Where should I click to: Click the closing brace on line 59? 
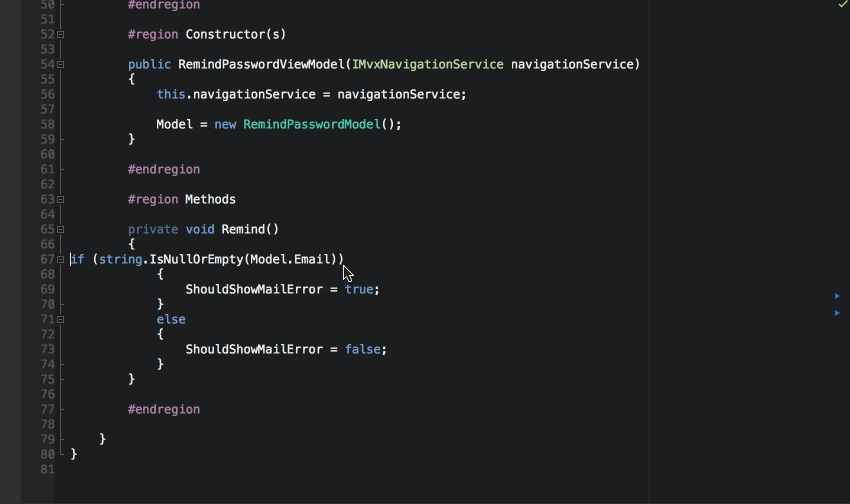point(131,139)
